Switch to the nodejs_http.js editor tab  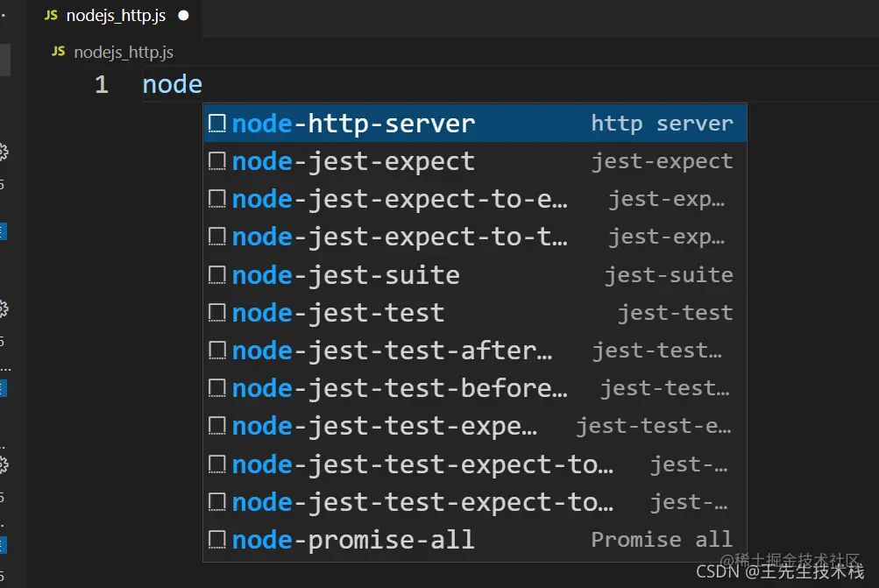click(x=115, y=16)
